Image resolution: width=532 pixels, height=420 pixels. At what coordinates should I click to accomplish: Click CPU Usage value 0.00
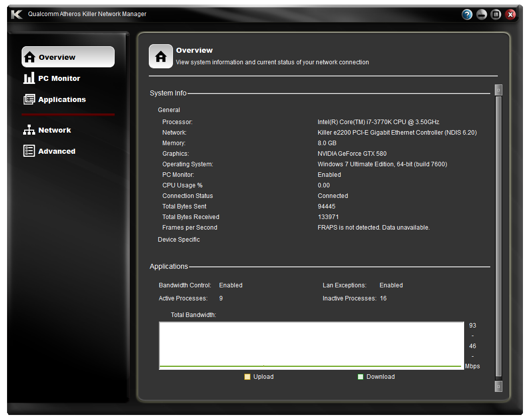(324, 185)
